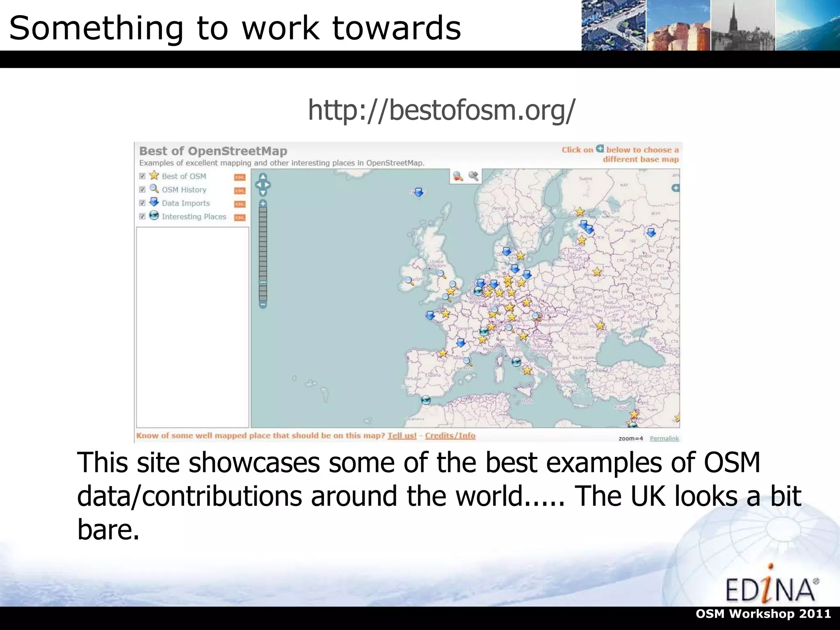This screenshot has width=840, height=630.
Task: Select the star marker in Latvia
Action: (582, 240)
